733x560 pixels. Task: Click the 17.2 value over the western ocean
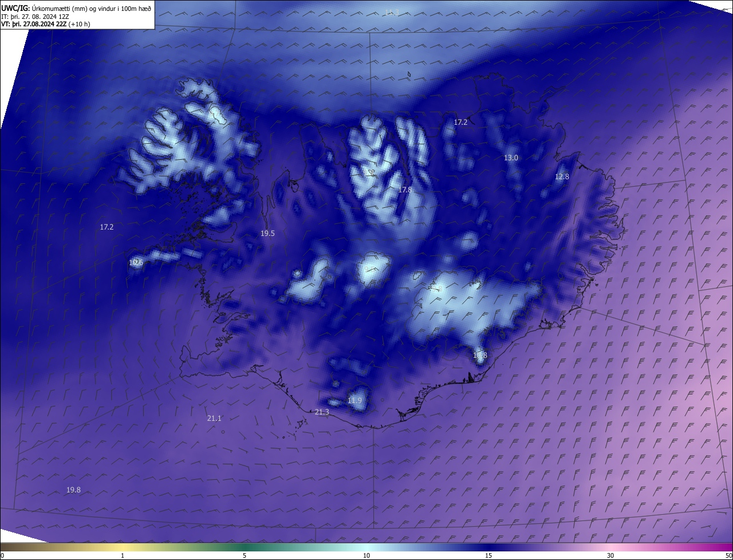(x=107, y=227)
